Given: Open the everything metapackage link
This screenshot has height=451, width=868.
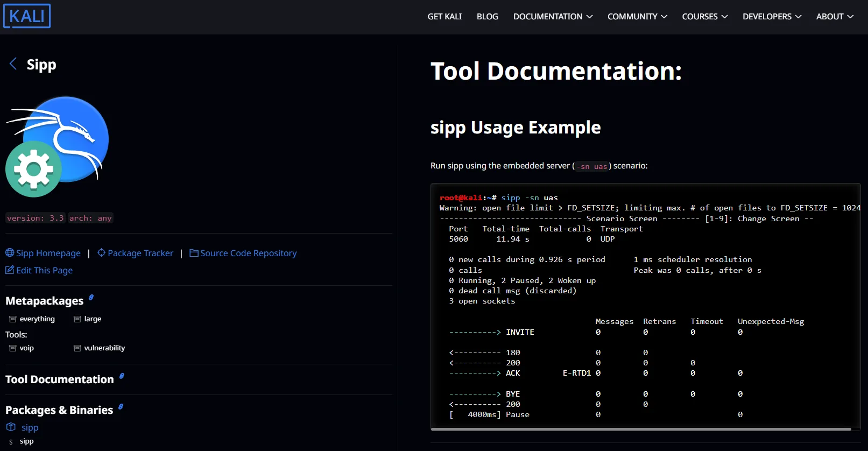Looking at the screenshot, I should 37,319.
